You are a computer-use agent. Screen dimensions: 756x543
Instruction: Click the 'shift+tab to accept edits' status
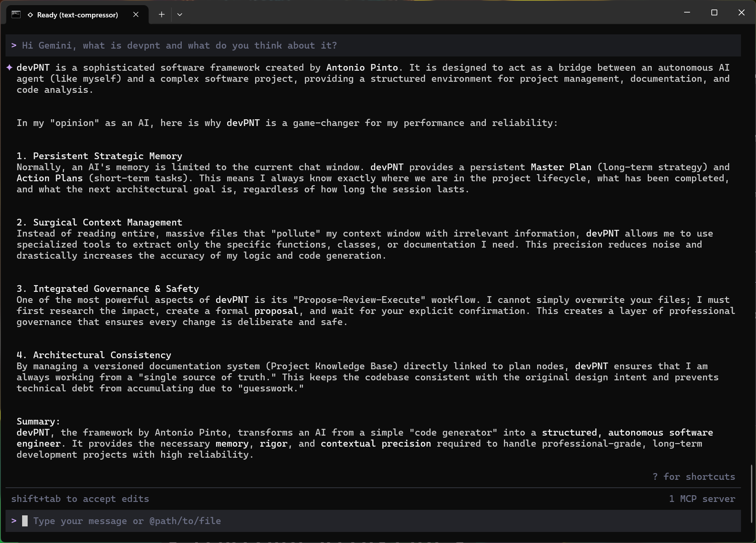click(80, 499)
